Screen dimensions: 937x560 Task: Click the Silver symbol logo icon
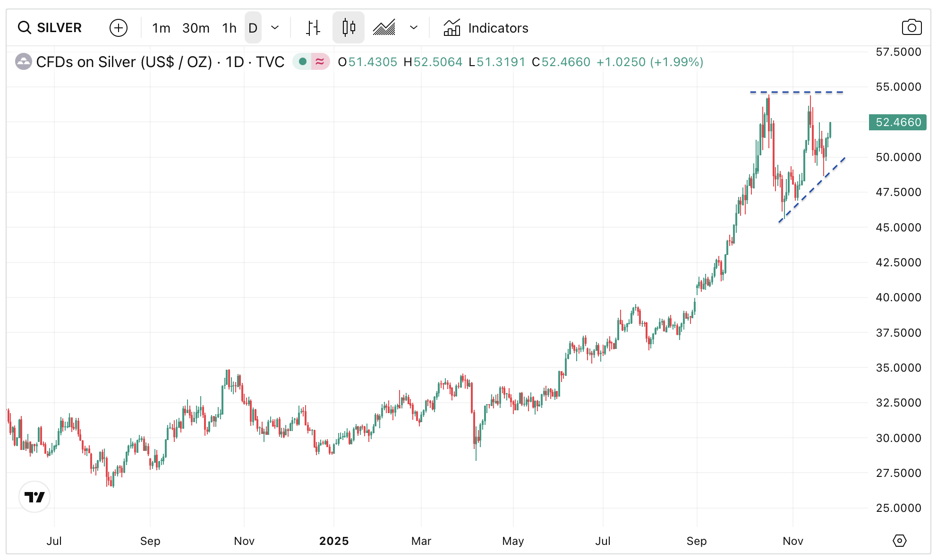click(x=24, y=62)
